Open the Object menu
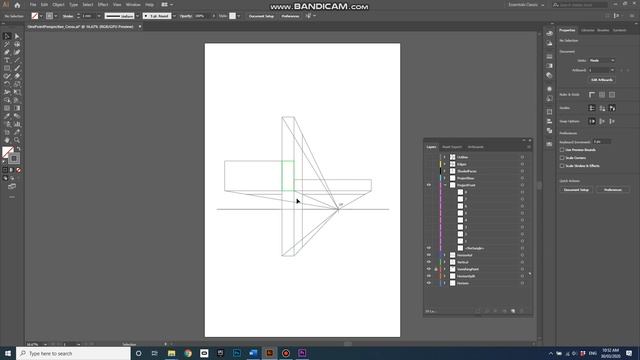Screen dimensions: 640x360 [58, 4]
